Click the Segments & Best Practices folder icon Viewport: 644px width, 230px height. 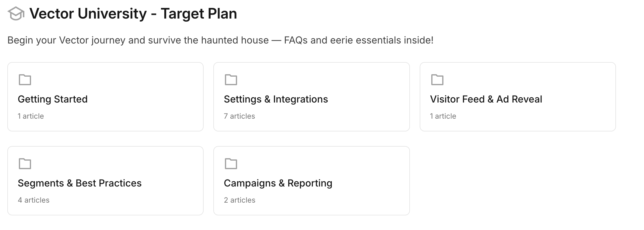click(x=25, y=164)
